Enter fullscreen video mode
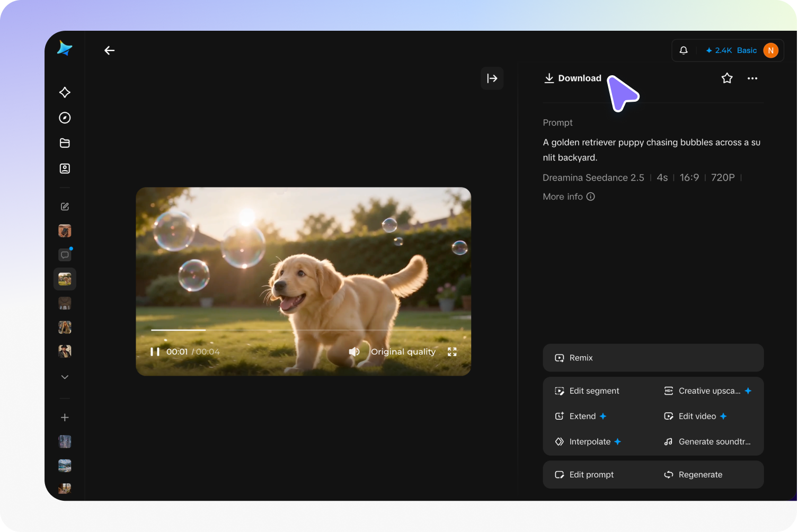 452,352
